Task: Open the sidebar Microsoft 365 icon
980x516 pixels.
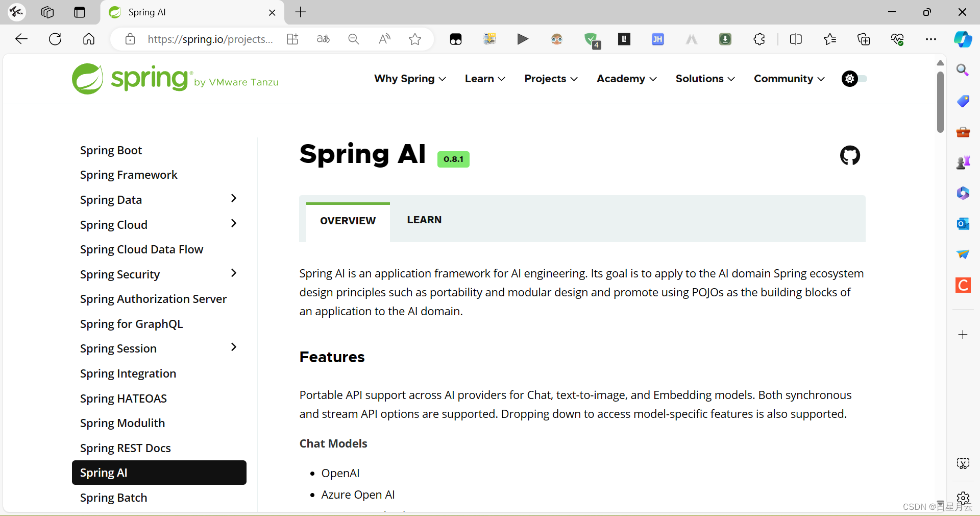Action: 963,193
